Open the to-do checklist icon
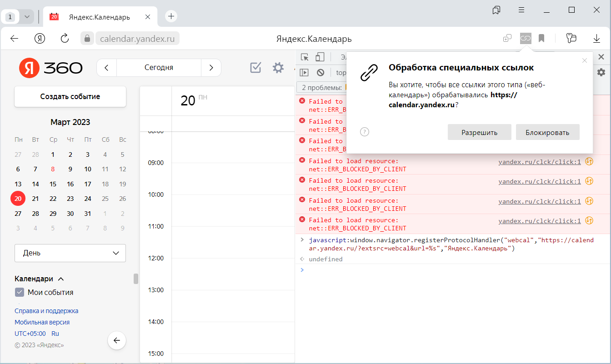The width and height of the screenshot is (611, 364). (x=255, y=68)
